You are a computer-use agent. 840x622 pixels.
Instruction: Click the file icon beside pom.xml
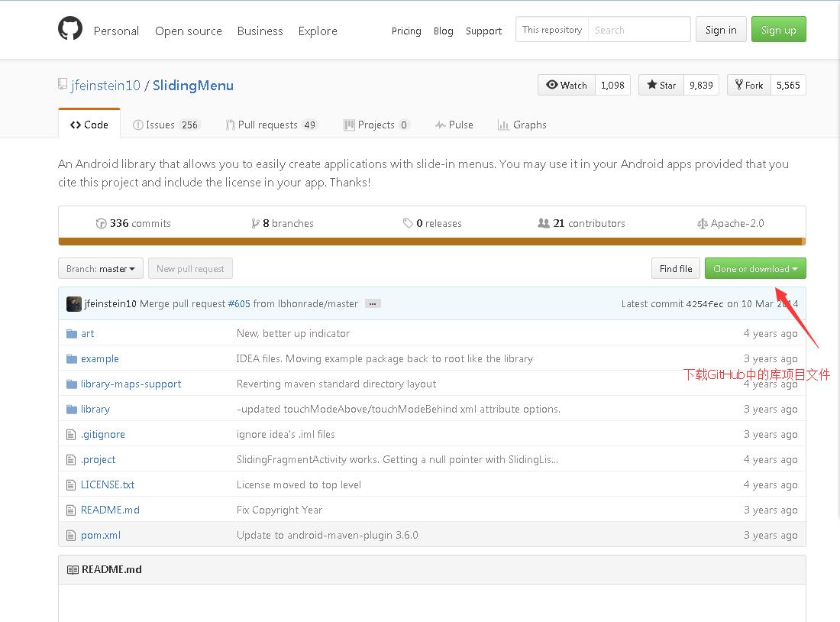(x=72, y=536)
